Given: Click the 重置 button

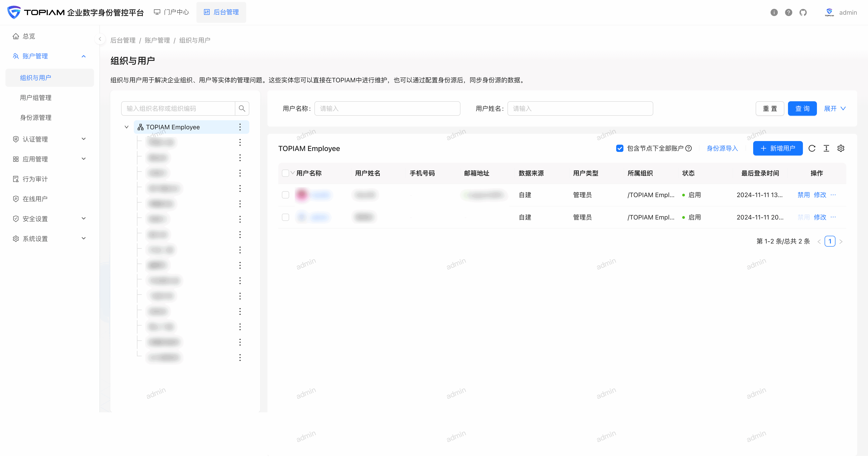Looking at the screenshot, I should pos(770,108).
